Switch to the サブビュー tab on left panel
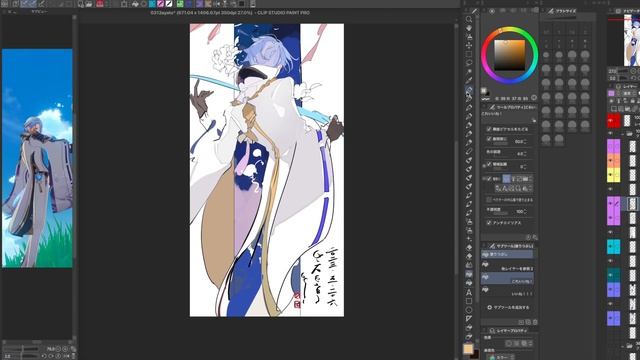This screenshot has height=360, width=640. pyautogui.click(x=40, y=12)
